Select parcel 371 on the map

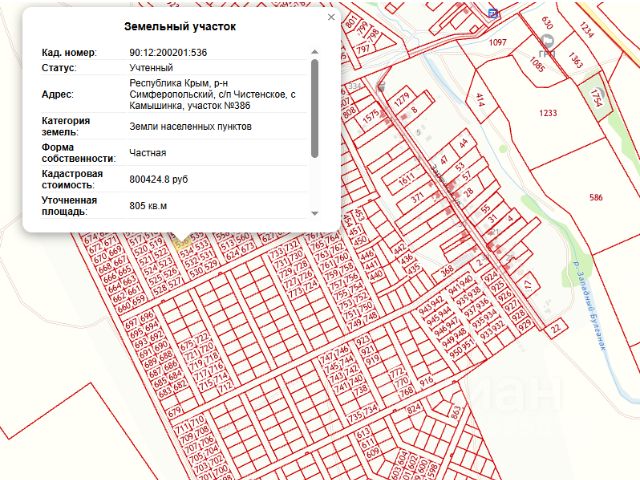(x=418, y=198)
